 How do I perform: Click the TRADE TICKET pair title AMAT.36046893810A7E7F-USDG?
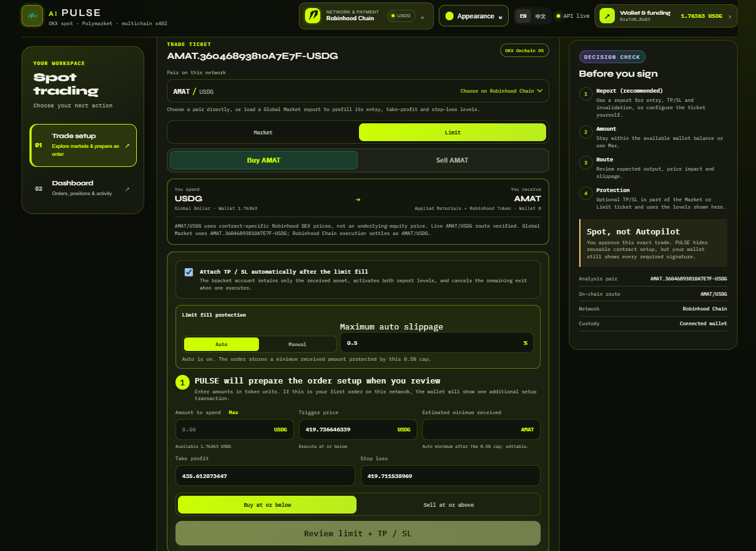252,56
